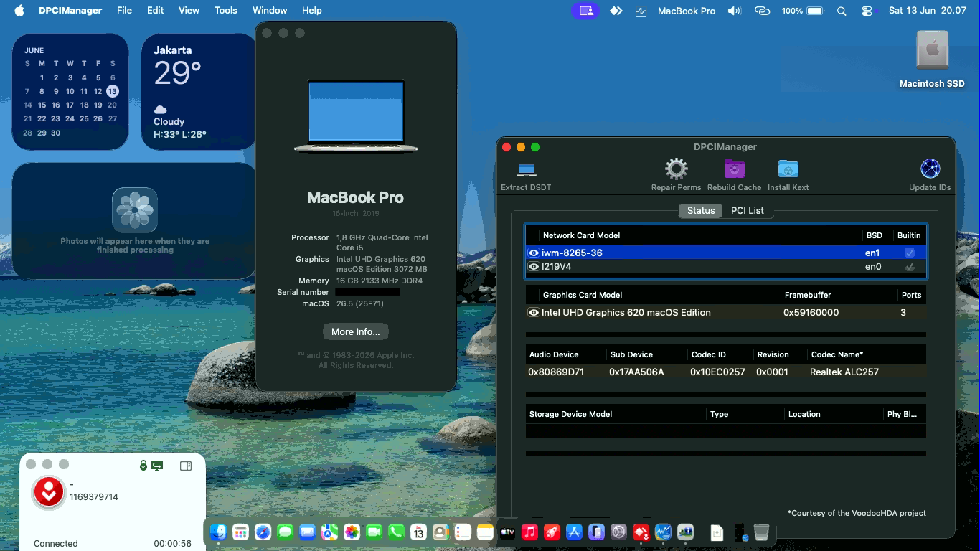Open Launchpad apps grid in Dock
The image size is (980, 551).
coord(240,532)
